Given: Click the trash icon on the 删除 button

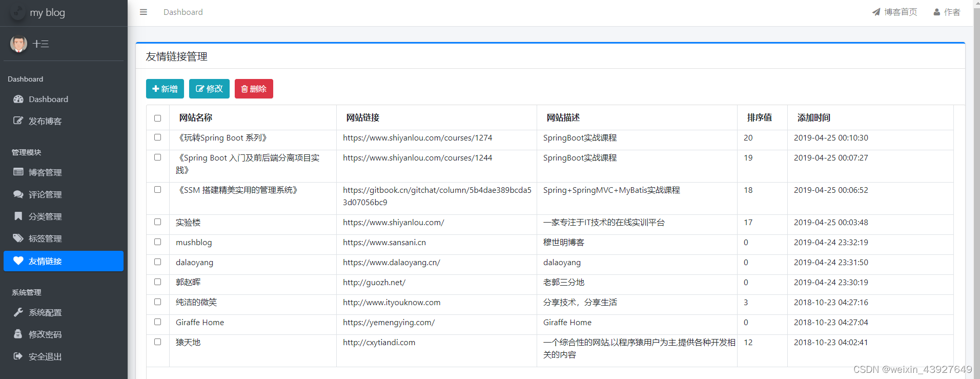Looking at the screenshot, I should [x=244, y=89].
